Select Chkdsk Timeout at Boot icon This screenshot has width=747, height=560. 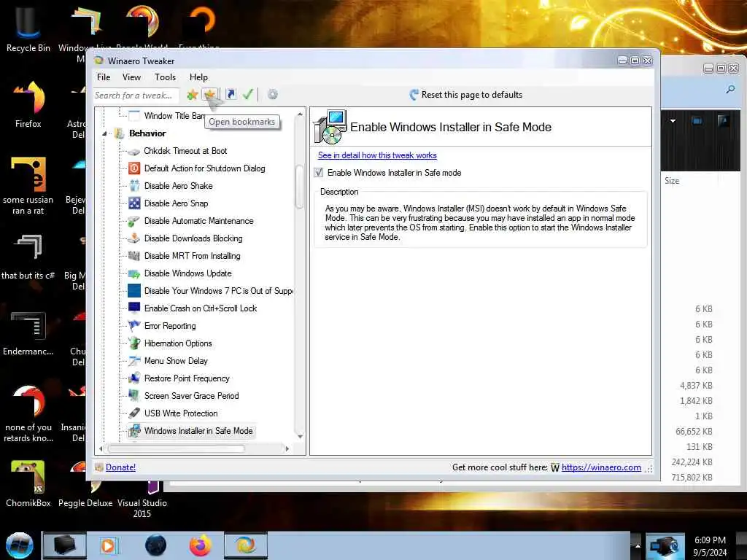134,152
